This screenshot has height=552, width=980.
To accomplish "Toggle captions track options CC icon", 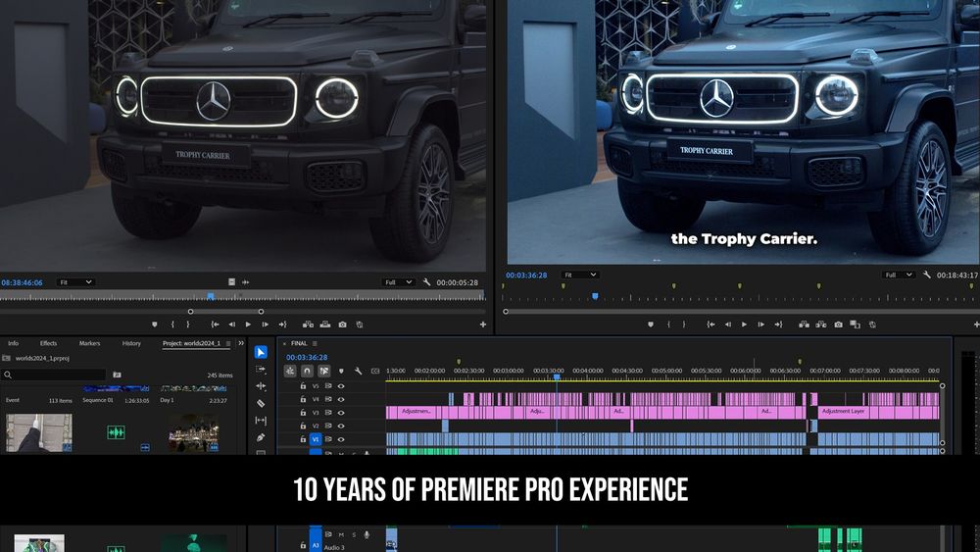I will (375, 371).
